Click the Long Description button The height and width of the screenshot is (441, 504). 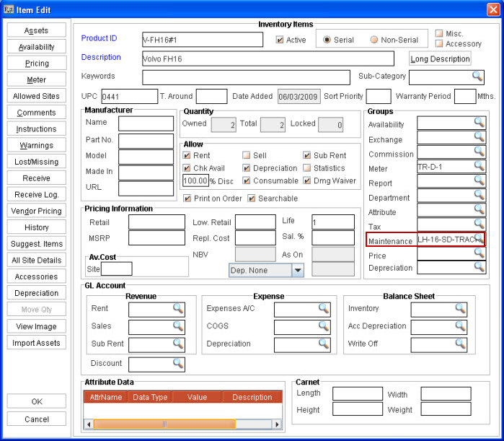pyautogui.click(x=440, y=59)
